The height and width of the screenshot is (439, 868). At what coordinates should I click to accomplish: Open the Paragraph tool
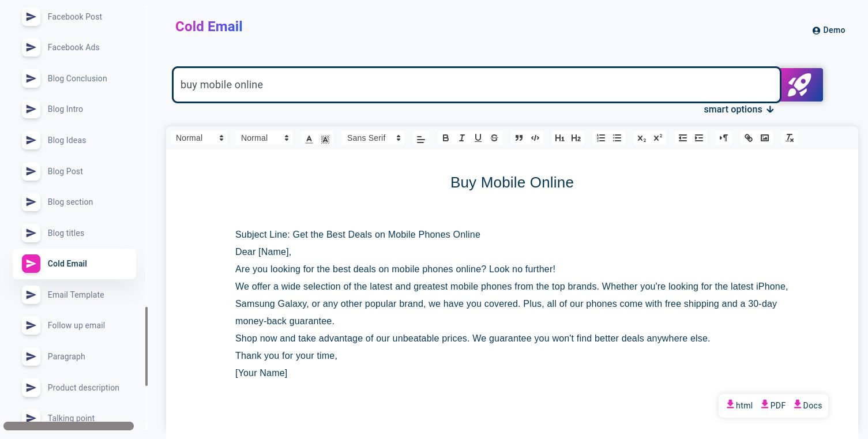pyautogui.click(x=74, y=357)
